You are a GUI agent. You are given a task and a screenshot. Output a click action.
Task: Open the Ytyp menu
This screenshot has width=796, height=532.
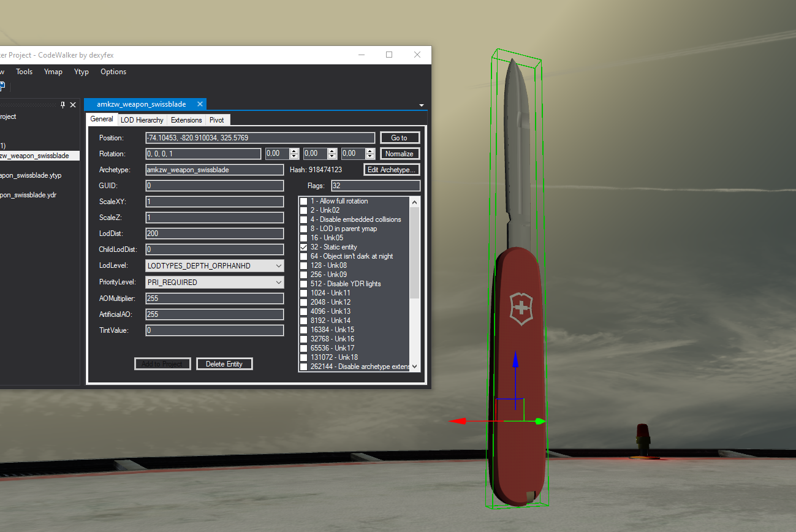point(81,72)
